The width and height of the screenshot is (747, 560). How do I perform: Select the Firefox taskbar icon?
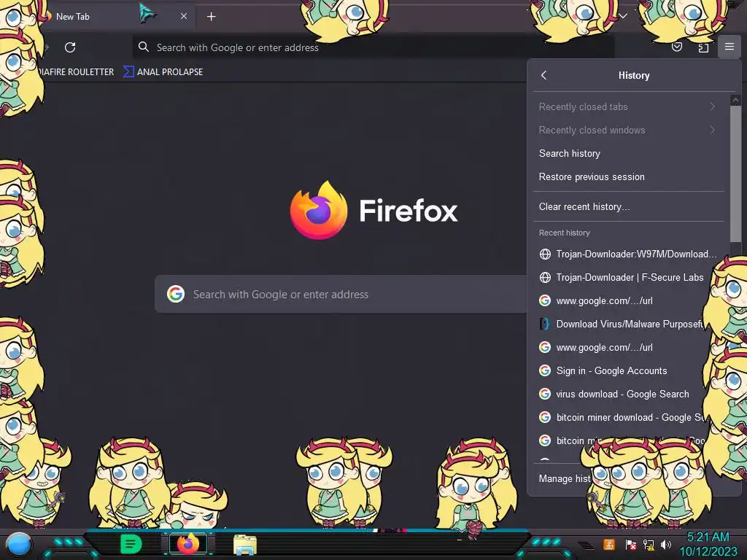tap(187, 544)
